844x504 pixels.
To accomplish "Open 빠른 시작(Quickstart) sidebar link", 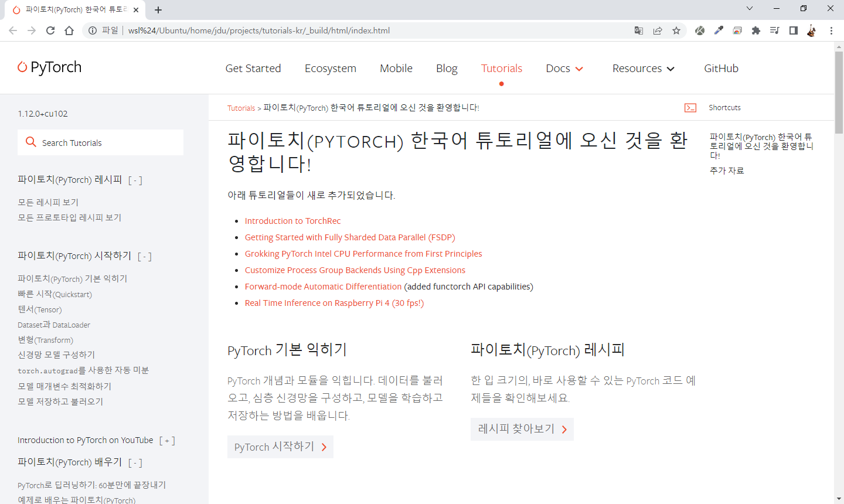I will (x=55, y=294).
